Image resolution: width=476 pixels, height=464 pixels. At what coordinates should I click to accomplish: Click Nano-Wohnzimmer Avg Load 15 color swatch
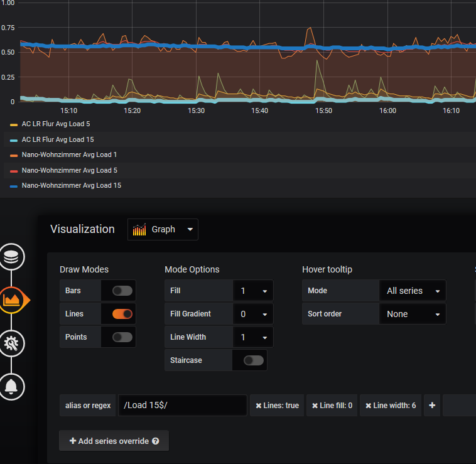[x=14, y=186]
